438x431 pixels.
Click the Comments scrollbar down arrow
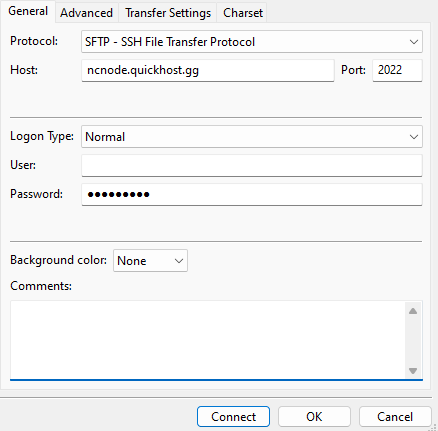413,371
